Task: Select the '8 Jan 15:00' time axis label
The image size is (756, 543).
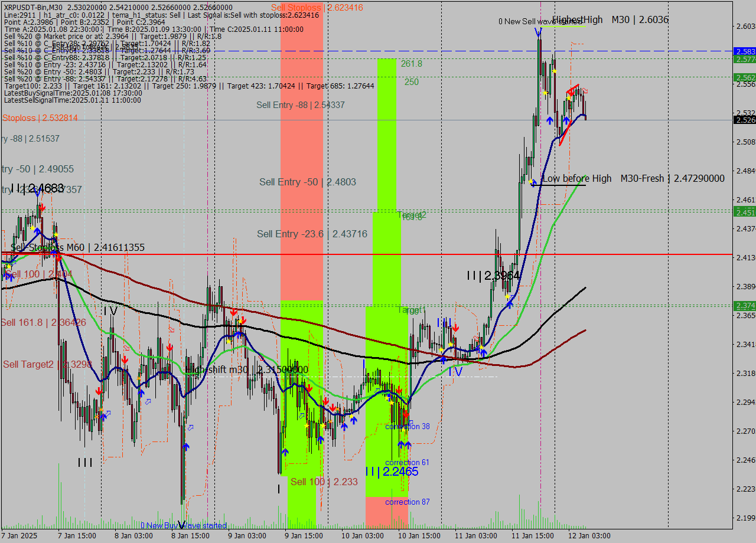Action: (190, 536)
